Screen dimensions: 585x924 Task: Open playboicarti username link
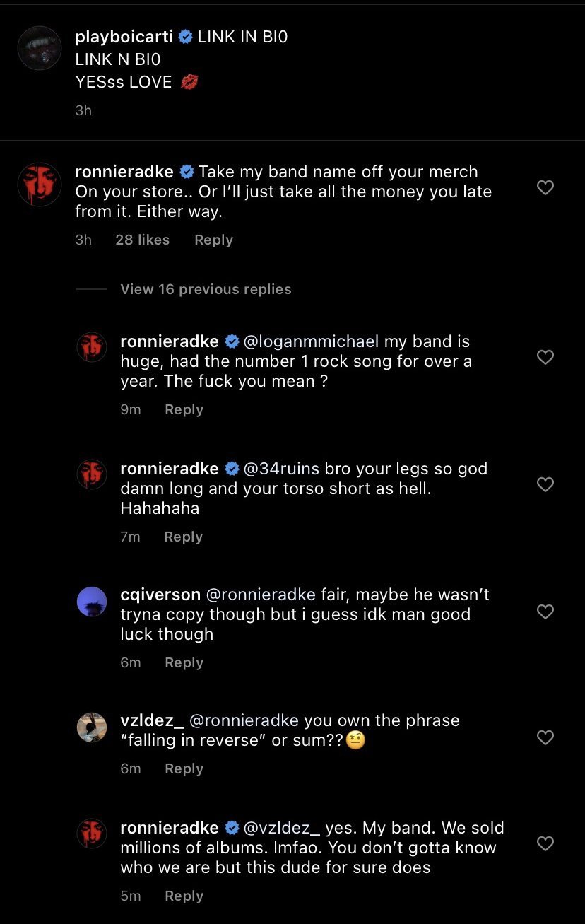click(x=124, y=37)
